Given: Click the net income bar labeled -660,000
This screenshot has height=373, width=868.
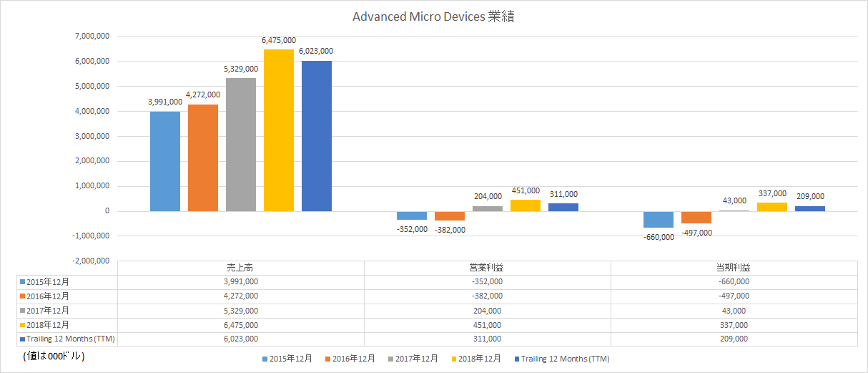Looking at the screenshot, I should pos(659,219).
